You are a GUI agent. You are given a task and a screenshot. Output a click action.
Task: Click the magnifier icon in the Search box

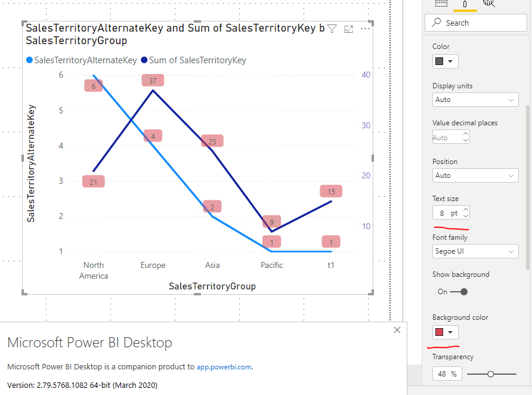(x=437, y=23)
